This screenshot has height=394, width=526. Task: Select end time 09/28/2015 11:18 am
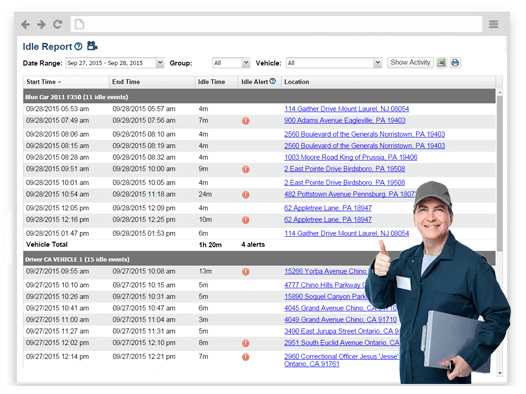[x=144, y=194]
